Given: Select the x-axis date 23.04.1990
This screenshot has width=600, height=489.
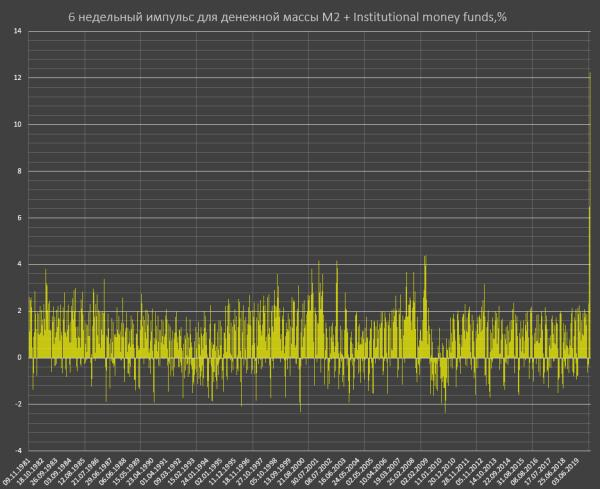Looking at the screenshot, I should click(141, 471).
